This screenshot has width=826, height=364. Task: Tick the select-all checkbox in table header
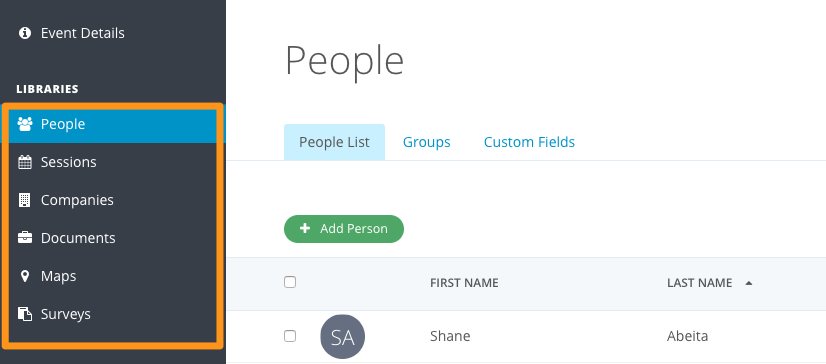coord(290,282)
